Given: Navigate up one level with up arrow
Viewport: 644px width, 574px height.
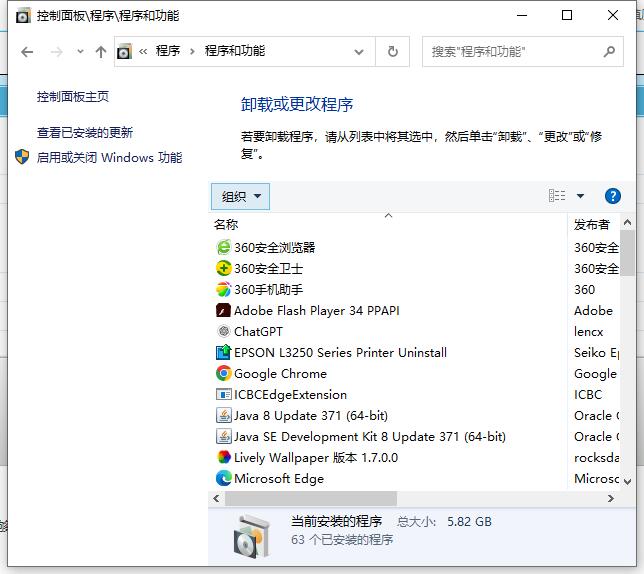Looking at the screenshot, I should point(100,52).
